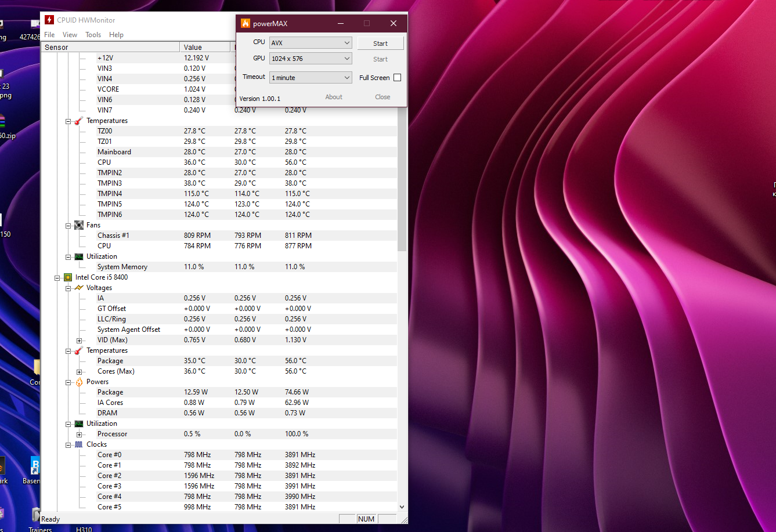Click the NUM indicator in the status bar
776x532 pixels.
point(366,519)
